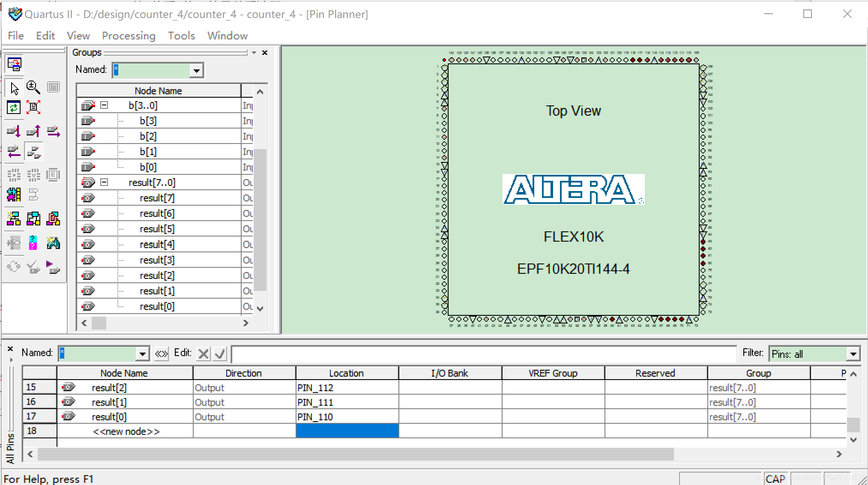Click the fit-in-window icon

point(33,107)
